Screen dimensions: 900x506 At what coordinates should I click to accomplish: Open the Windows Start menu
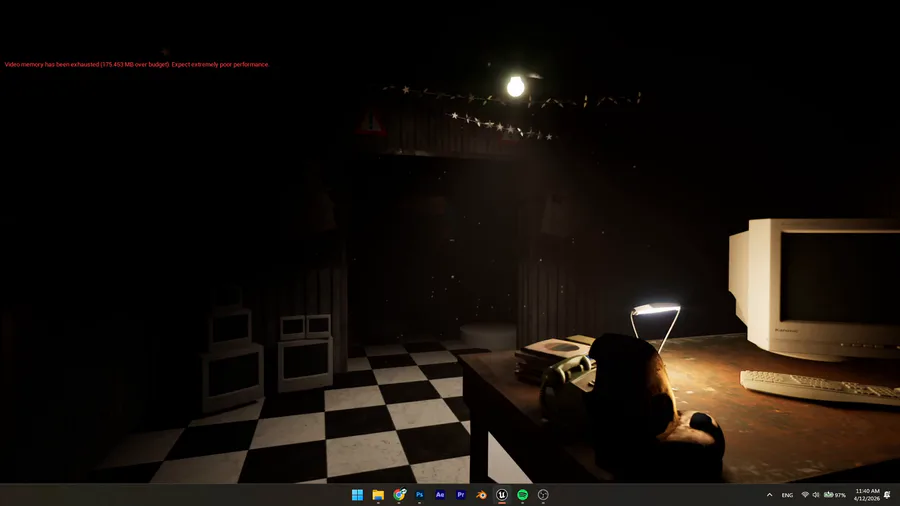[x=357, y=495]
